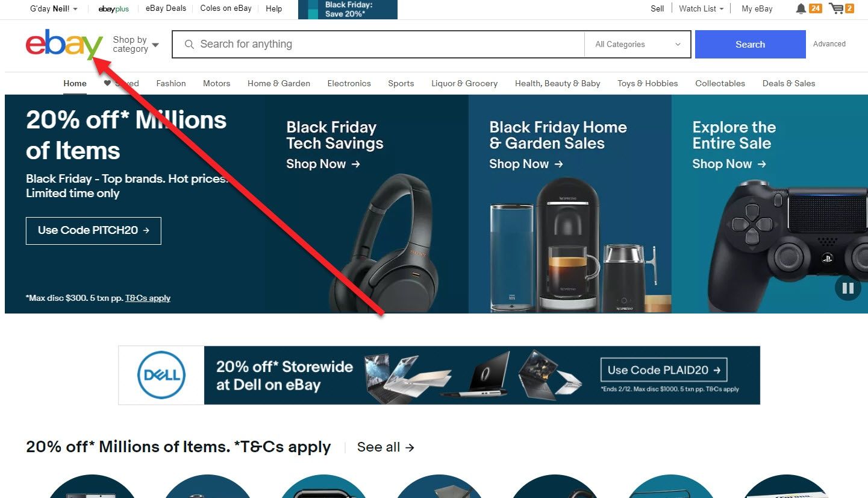Open the Saved heart tab
868x498 pixels.
[121, 83]
